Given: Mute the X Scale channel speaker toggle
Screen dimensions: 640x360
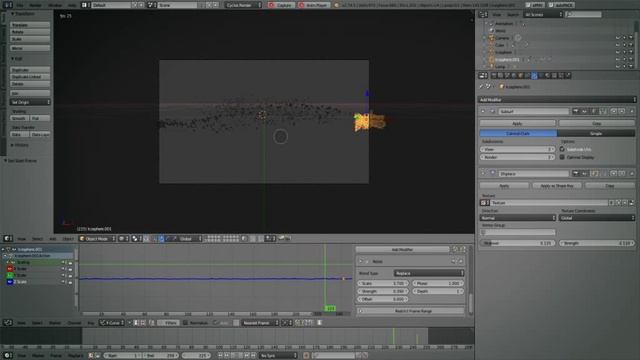Looking at the screenshot, I should click(x=64, y=269).
